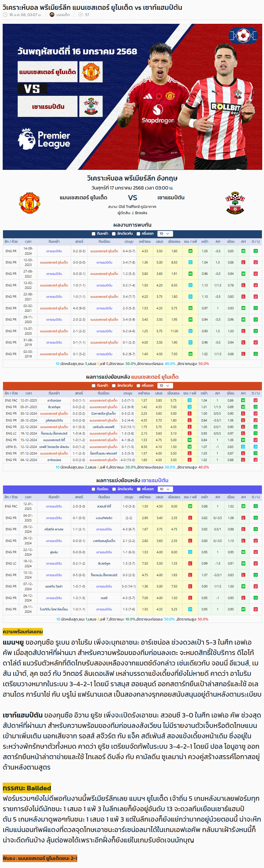264x868 pixels.
Task: Click the Manchester United crest beside the match header
Action: (30, 203)
